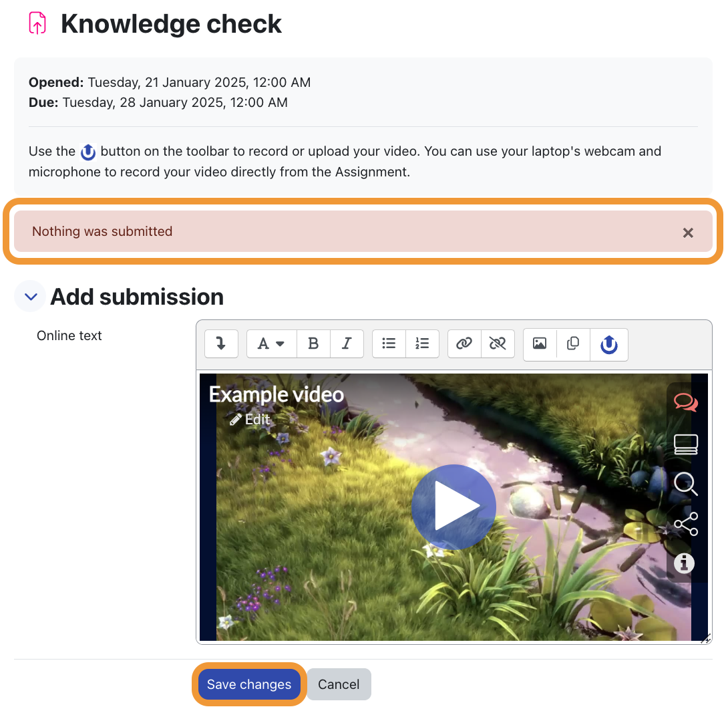Play the Example video

(453, 507)
